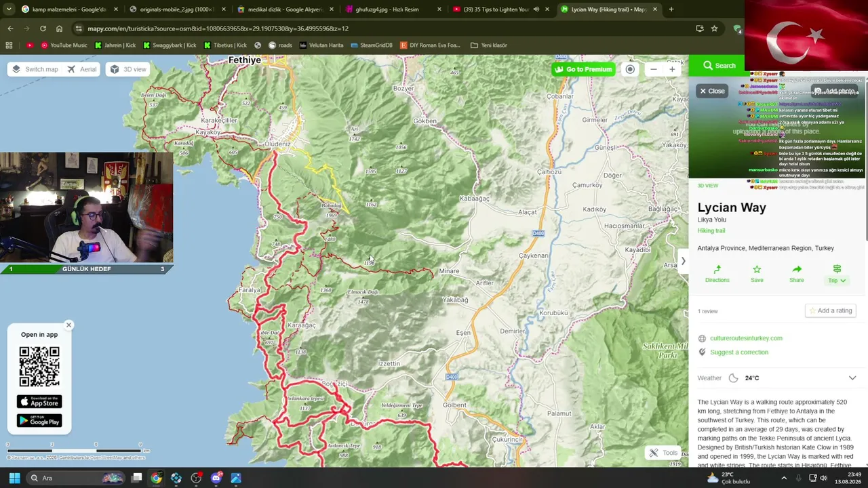Expand the Yeni klasör bookmarks folder
Viewport: 868px width, 488px height.
pos(488,45)
